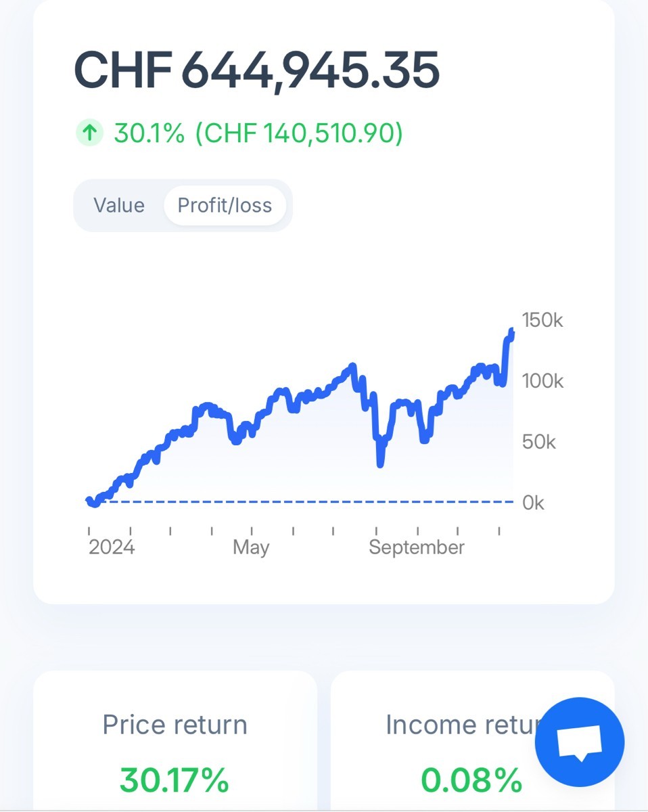Switch chart to Value view
Viewport: 648px width, 812px height.
pos(119,205)
